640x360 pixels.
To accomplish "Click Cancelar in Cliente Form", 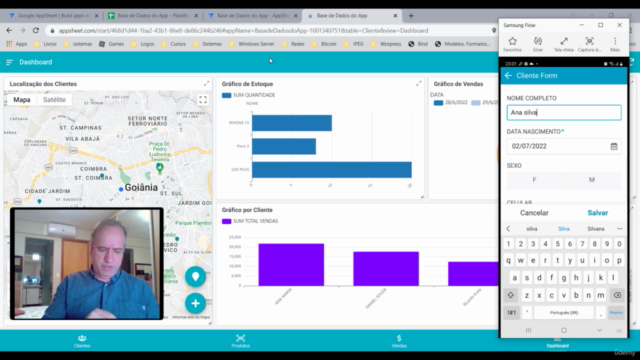I will (534, 213).
